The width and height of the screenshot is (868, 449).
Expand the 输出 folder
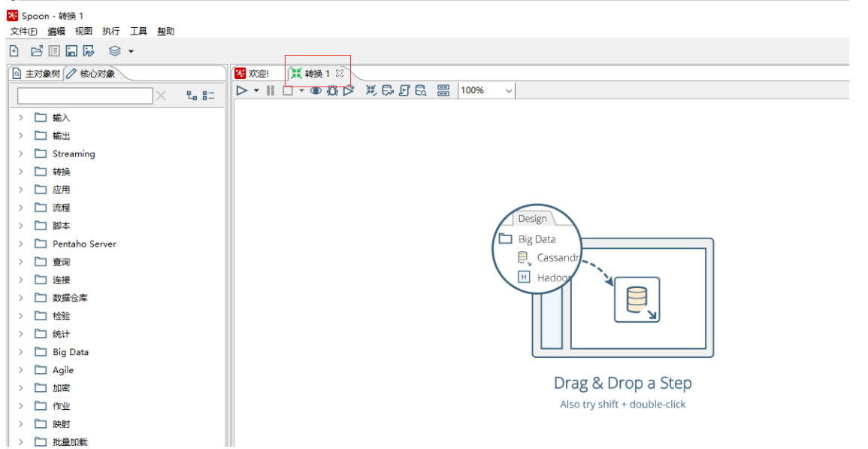point(20,136)
